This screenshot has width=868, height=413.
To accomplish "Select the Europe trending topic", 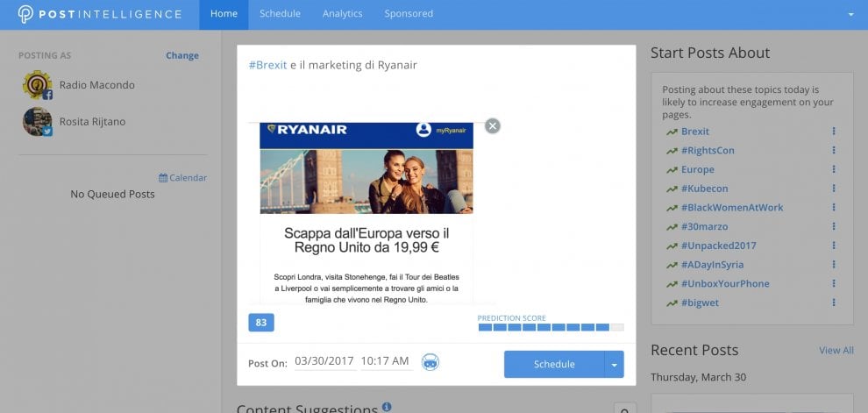I will click(x=698, y=169).
